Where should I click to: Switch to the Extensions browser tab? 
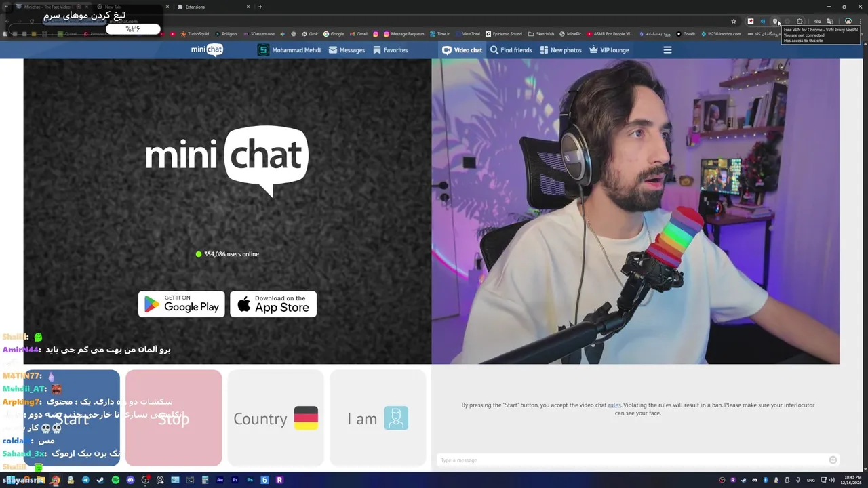214,7
